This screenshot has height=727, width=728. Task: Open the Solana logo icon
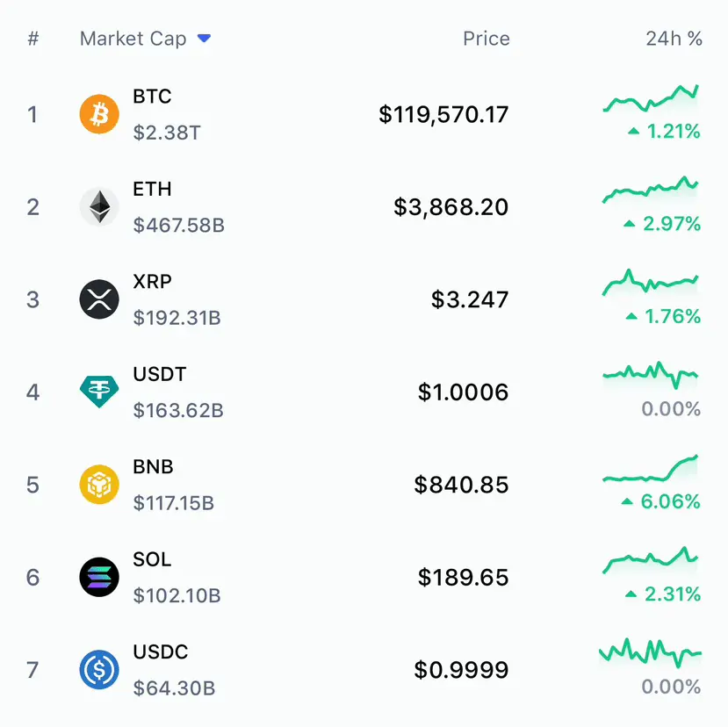(x=99, y=577)
